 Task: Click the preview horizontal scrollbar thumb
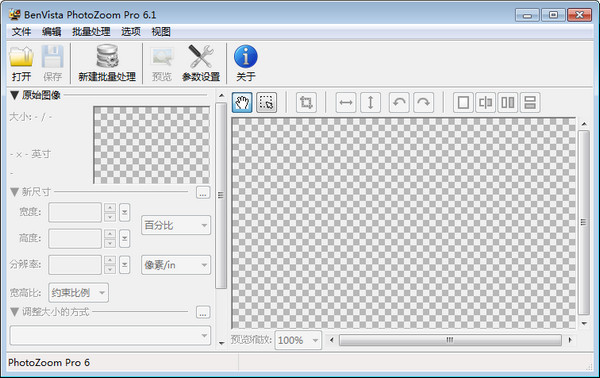tap(450, 340)
